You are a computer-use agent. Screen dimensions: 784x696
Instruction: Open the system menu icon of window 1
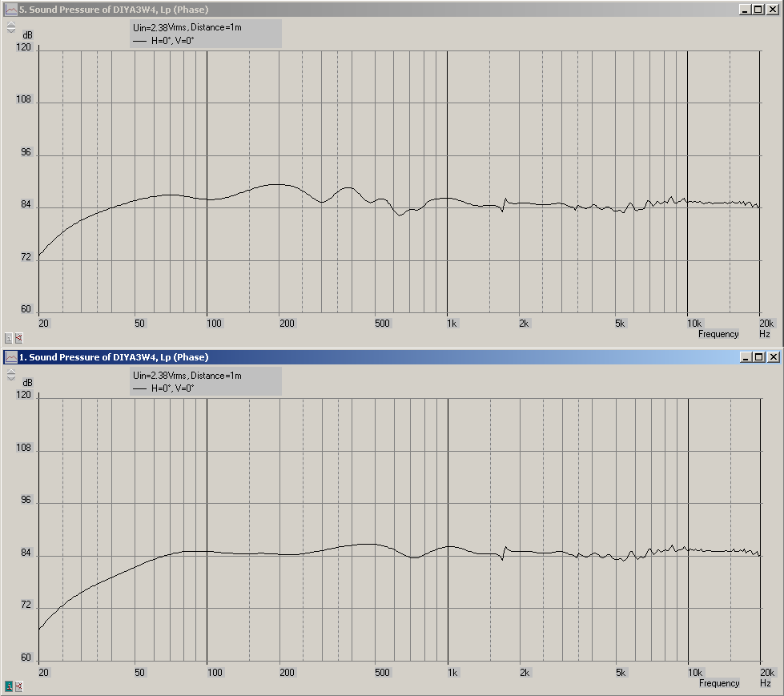[11, 357]
